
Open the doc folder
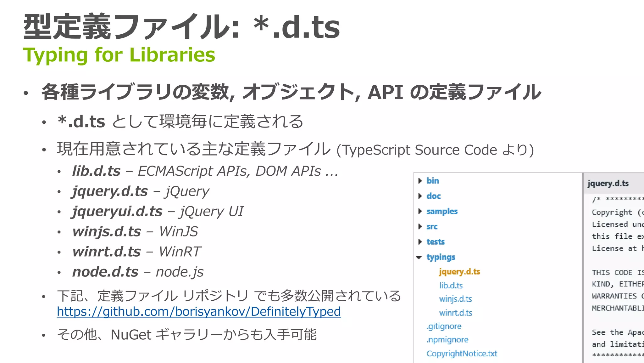click(434, 196)
